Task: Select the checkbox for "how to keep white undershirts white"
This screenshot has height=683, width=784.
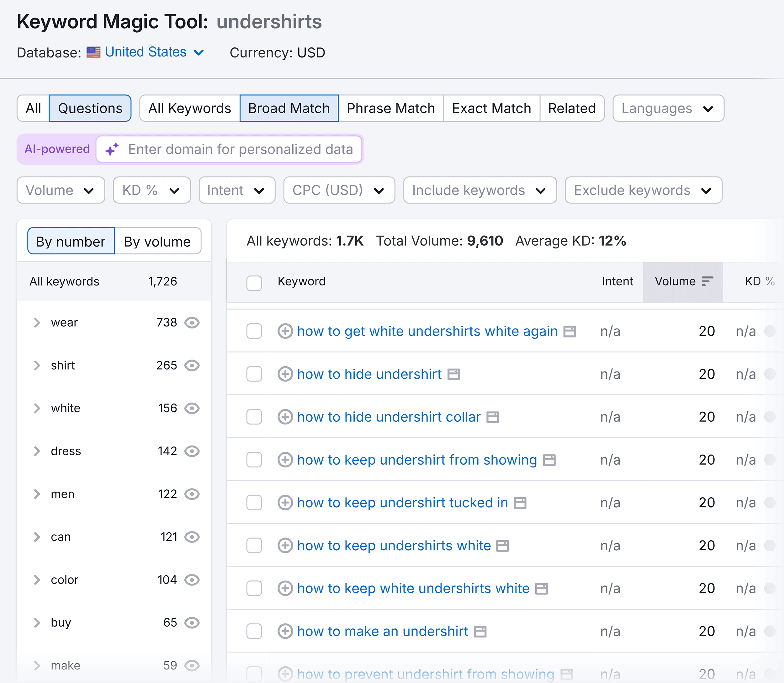Action: (254, 589)
